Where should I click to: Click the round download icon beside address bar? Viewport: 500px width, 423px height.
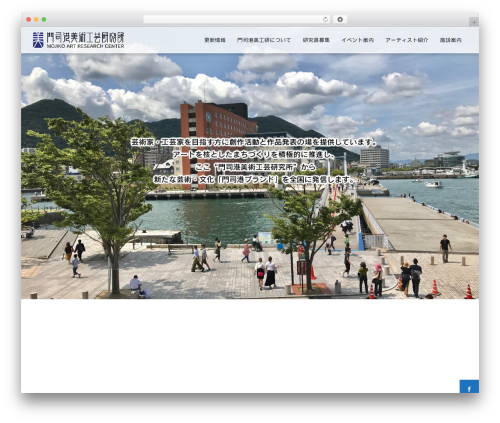click(340, 19)
